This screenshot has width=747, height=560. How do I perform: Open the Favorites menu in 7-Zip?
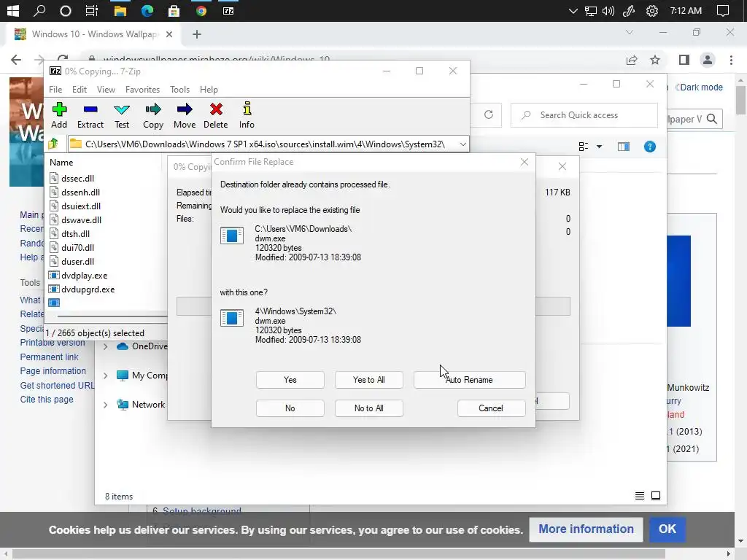142,90
